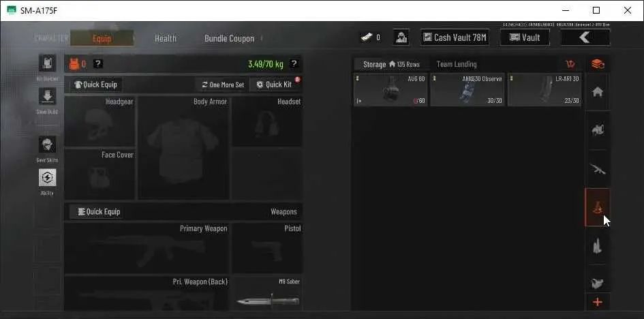Select the AUG 60 magazine item
This screenshot has width=644, height=319.
[x=390, y=89]
